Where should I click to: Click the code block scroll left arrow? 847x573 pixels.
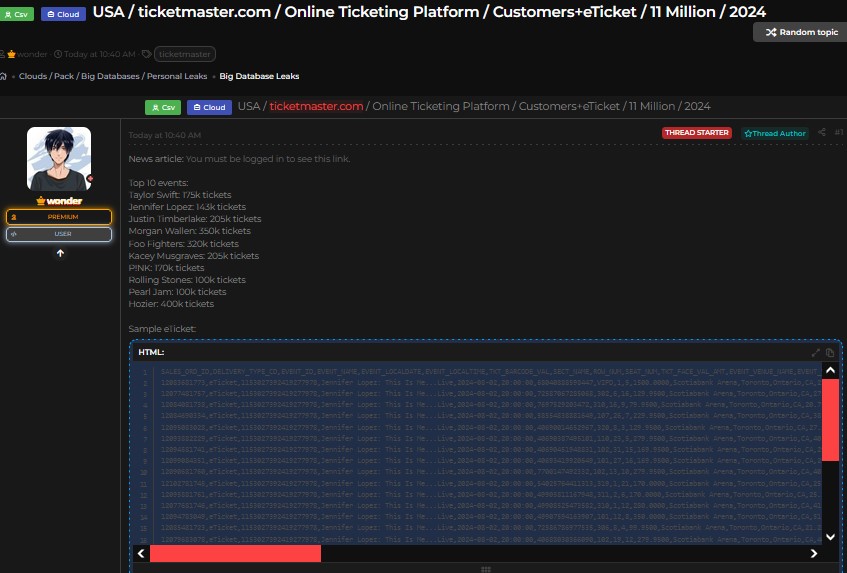(x=141, y=553)
